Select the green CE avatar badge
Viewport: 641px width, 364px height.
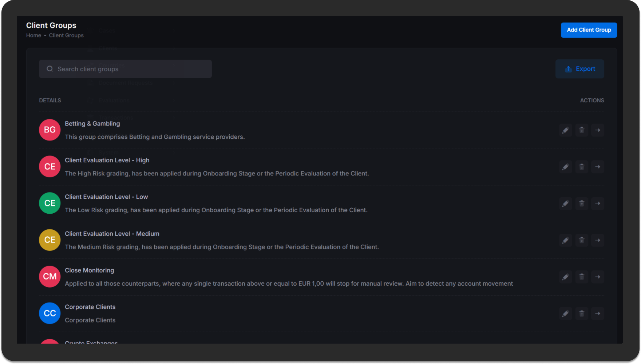coord(50,203)
